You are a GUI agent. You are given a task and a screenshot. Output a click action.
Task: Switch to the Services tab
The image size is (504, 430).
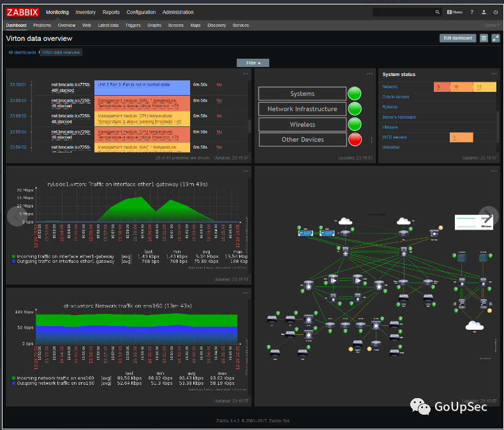point(241,26)
